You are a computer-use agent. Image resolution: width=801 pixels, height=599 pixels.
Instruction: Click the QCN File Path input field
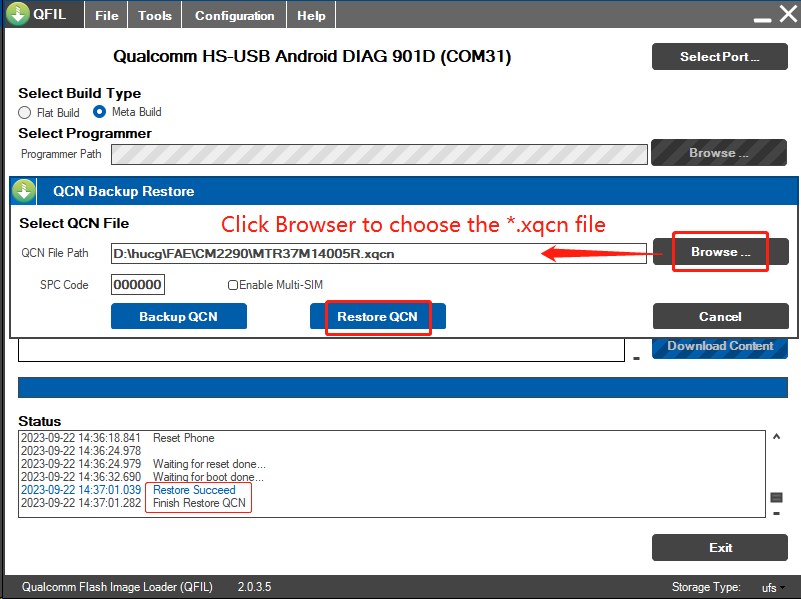[379, 254]
